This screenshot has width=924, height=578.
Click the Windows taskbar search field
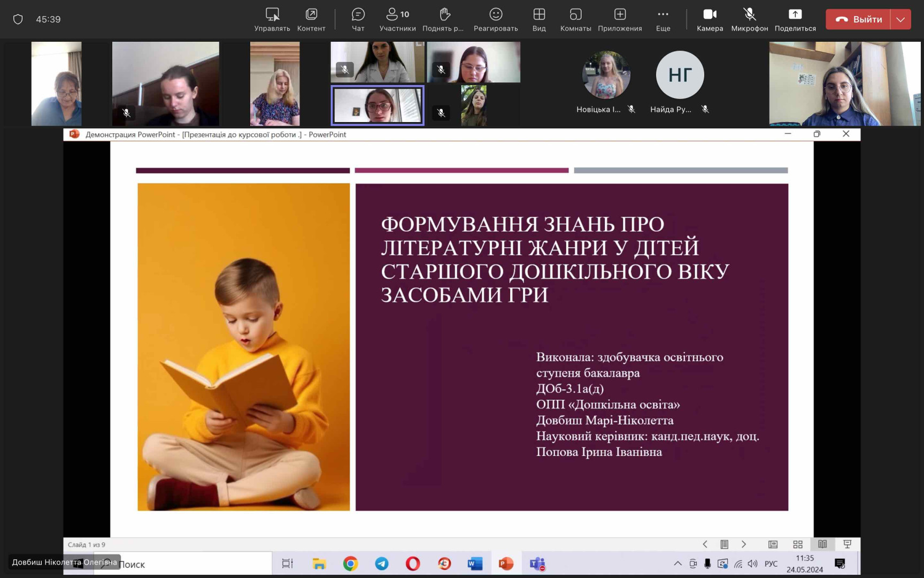pyautogui.click(x=192, y=564)
